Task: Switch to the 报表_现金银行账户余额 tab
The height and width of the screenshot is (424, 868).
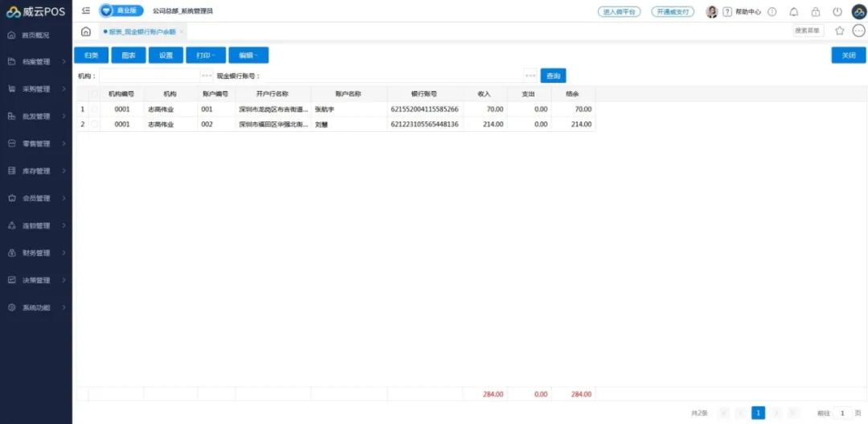Action: pos(142,32)
